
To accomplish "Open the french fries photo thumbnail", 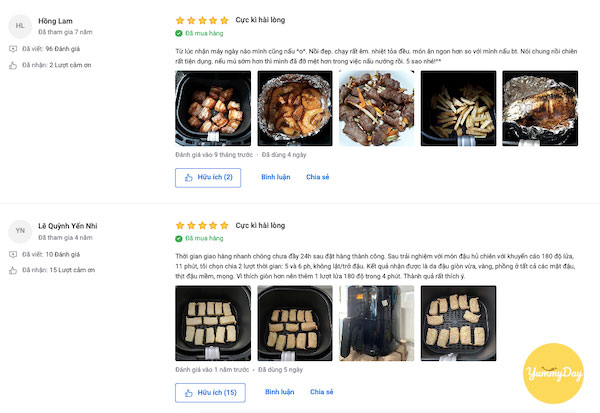I will click(x=458, y=108).
